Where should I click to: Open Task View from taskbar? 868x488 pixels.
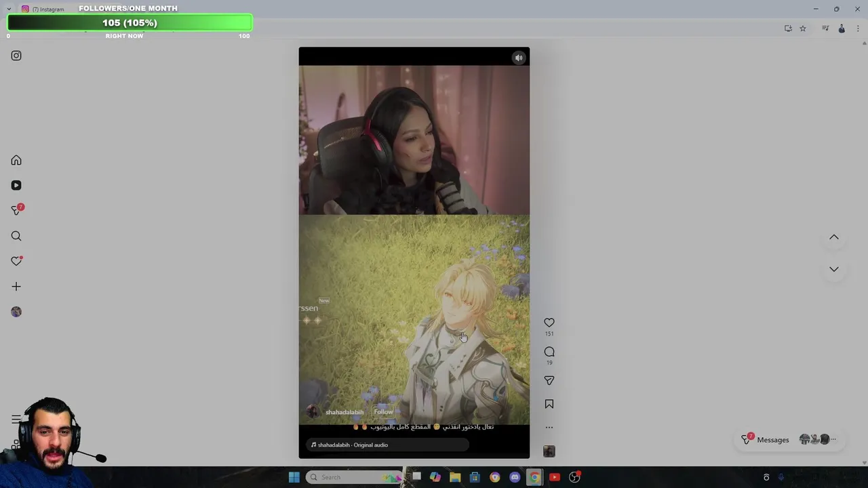[416, 477]
